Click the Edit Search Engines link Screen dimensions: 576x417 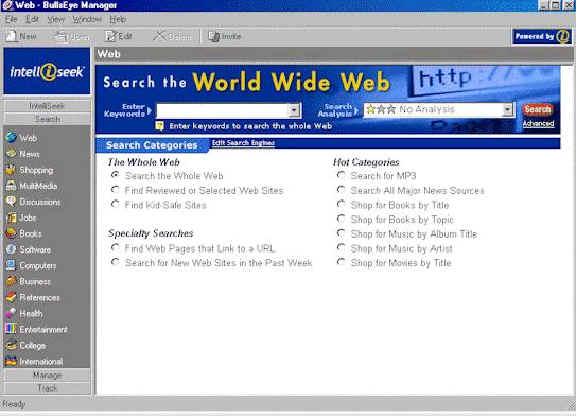tap(243, 143)
